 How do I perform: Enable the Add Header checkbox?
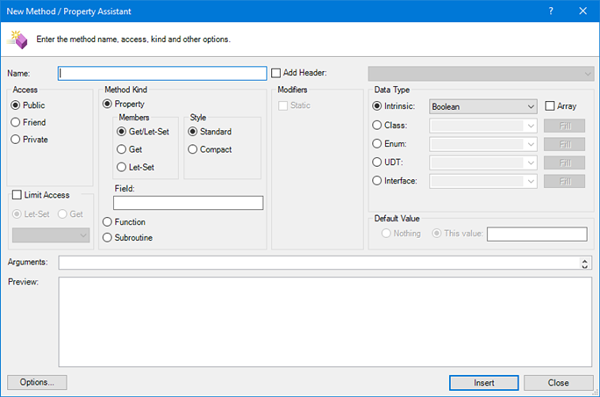coord(276,73)
